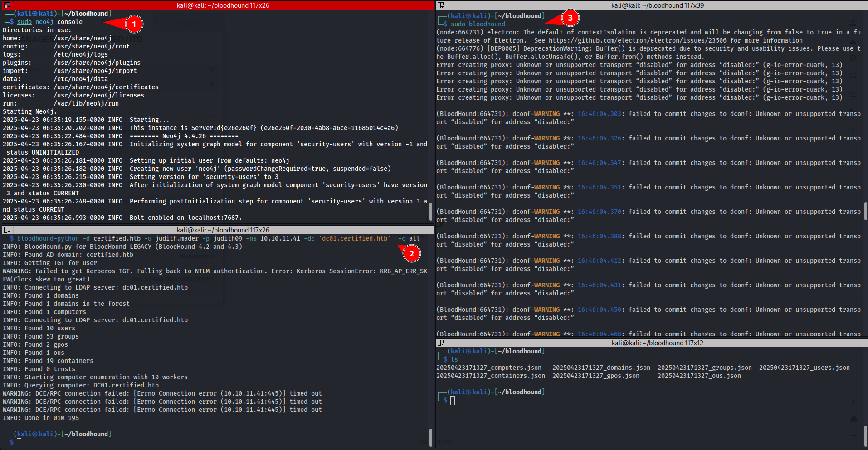Click the '/etc/neo4j/data' path
868x450 pixels.
pyautogui.click(x=81, y=79)
